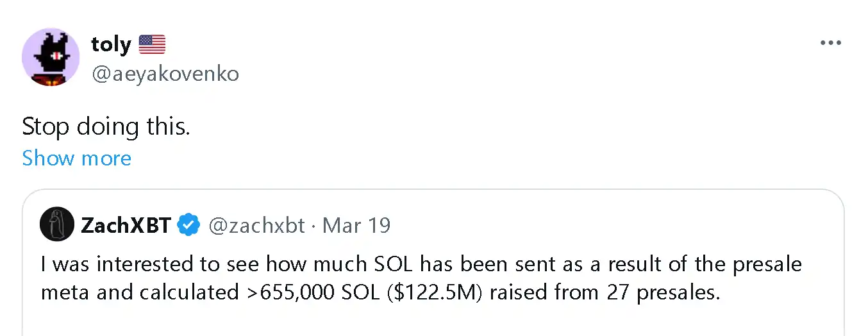Image resolution: width=868 pixels, height=336 pixels.
Task: Expand the tweet with Show more
Action: click(x=76, y=158)
